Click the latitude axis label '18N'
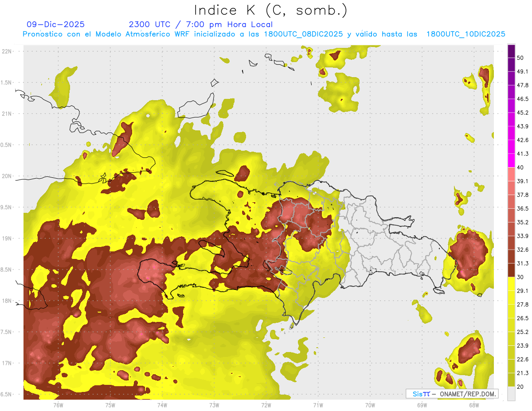This screenshot has width=532, height=411. coord(8,301)
